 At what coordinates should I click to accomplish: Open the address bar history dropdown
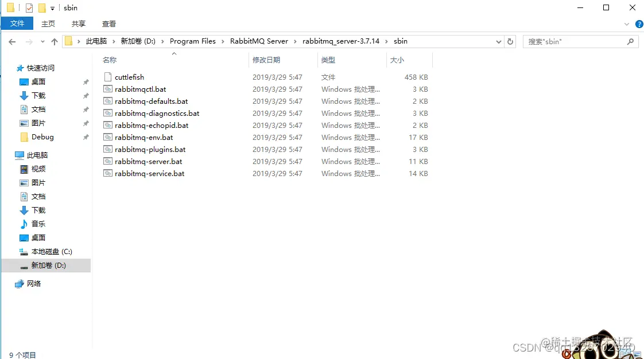tap(498, 41)
